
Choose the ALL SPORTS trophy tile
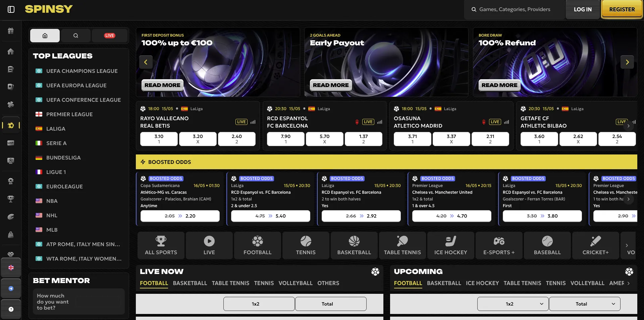[161, 245]
